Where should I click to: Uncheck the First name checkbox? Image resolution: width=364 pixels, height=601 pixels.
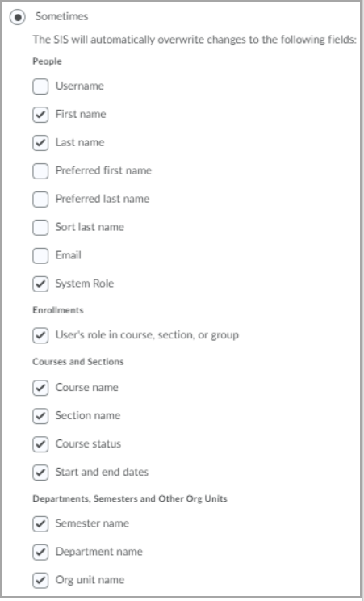click(x=40, y=115)
